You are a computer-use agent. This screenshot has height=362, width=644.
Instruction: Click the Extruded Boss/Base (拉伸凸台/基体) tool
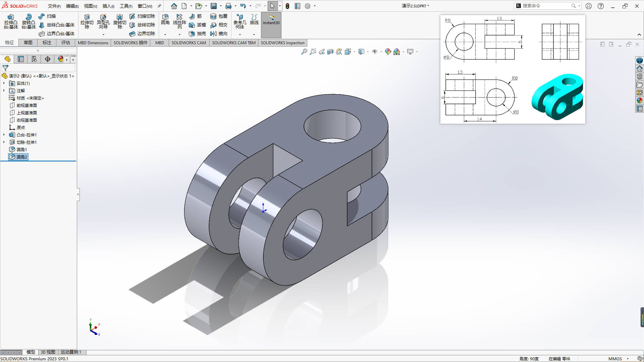(x=11, y=21)
